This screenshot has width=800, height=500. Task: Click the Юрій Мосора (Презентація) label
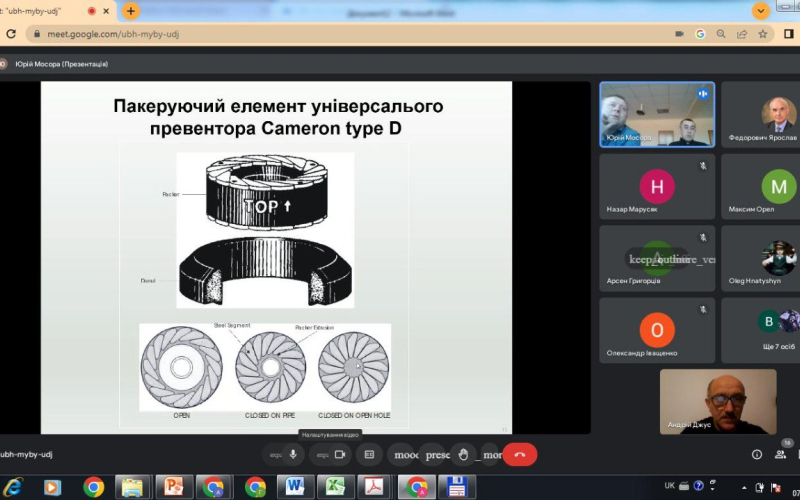click(x=61, y=64)
